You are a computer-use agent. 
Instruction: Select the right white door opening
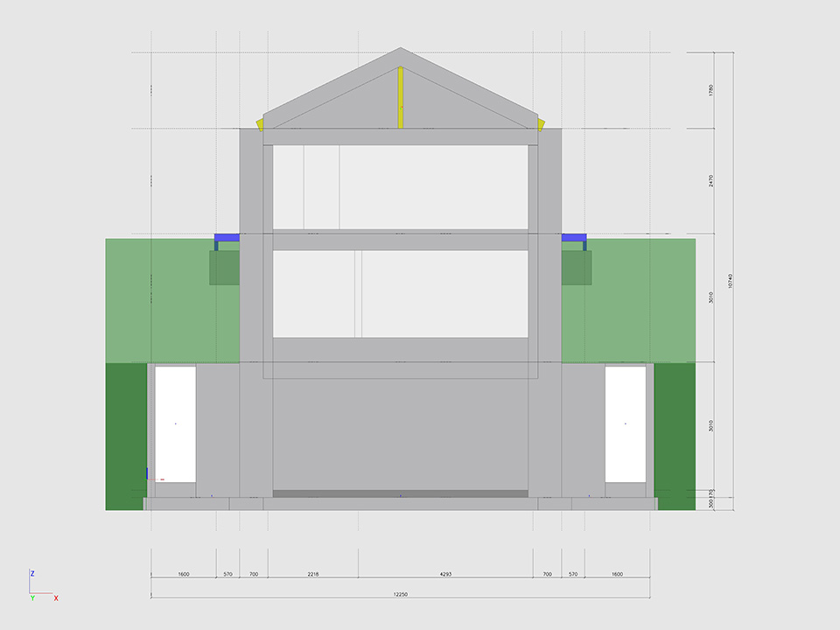[626, 424]
